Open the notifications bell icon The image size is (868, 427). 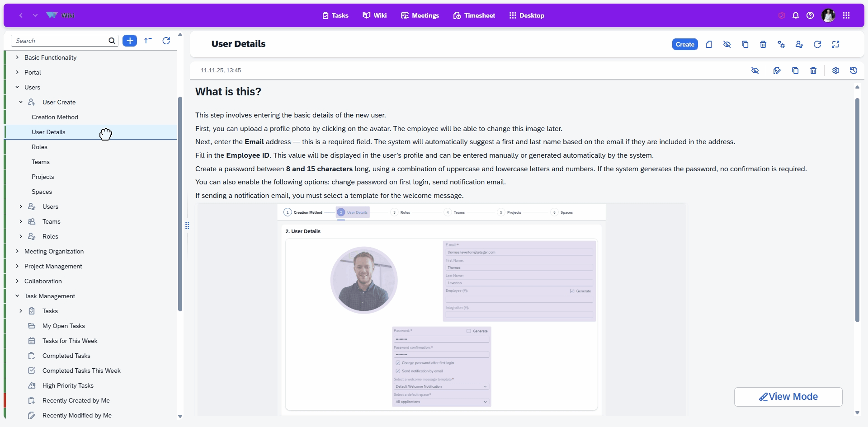[x=796, y=15]
